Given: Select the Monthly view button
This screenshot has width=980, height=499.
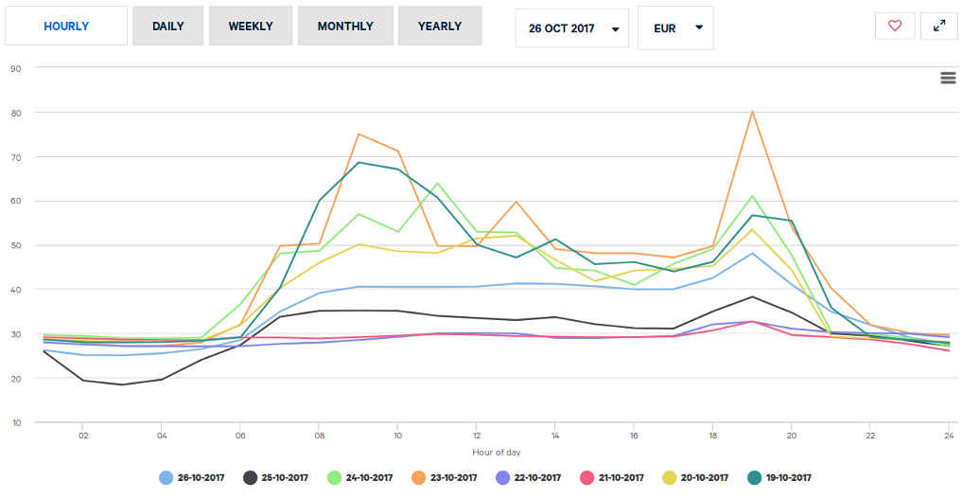Looking at the screenshot, I should pos(345,27).
